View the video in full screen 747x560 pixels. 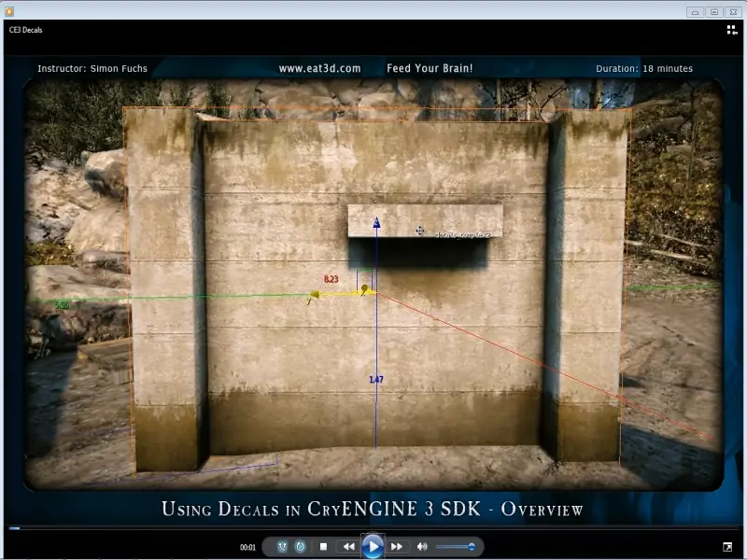[x=727, y=547]
